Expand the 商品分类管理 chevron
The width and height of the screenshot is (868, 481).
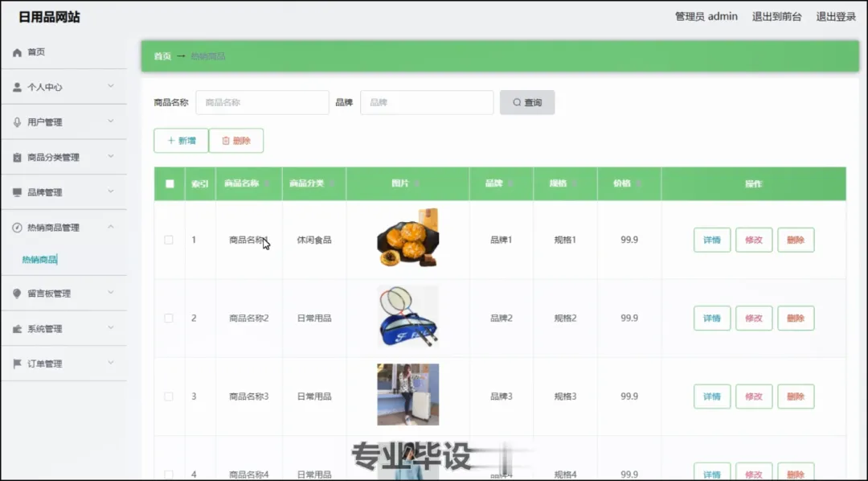(111, 156)
